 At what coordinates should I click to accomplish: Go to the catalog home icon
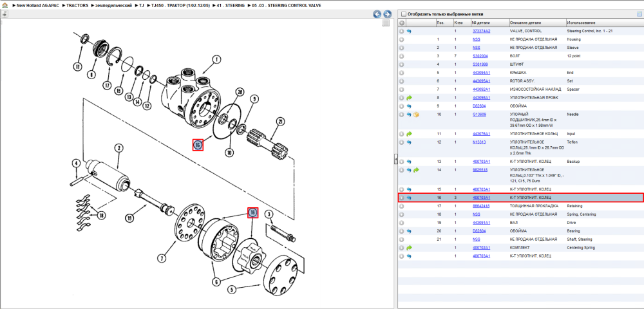[x=5, y=6]
